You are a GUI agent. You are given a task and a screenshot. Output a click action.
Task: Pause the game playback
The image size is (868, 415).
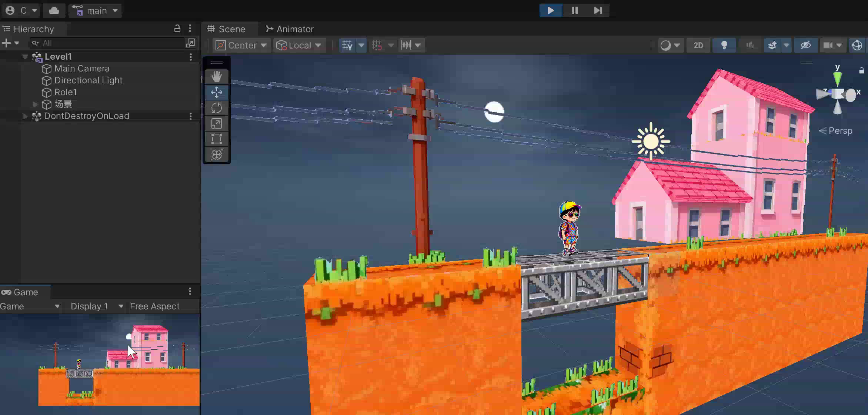click(x=574, y=10)
